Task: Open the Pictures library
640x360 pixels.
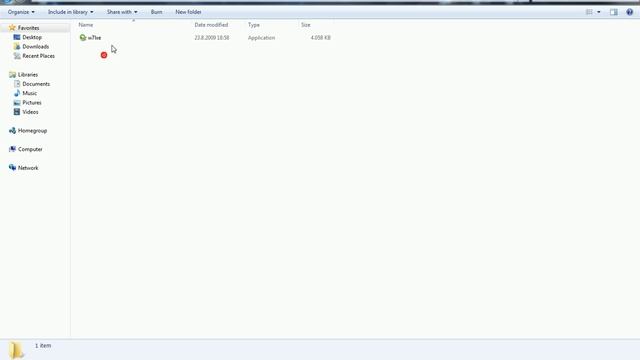Action: pos(32,103)
